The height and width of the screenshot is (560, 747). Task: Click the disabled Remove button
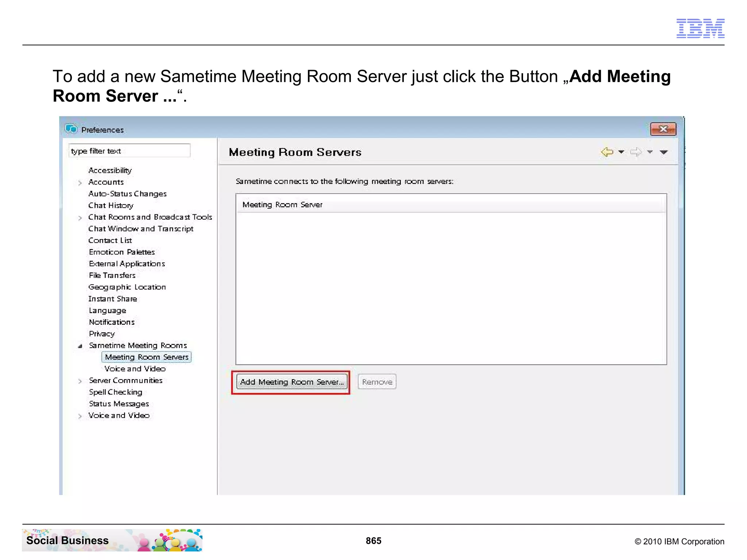click(377, 382)
